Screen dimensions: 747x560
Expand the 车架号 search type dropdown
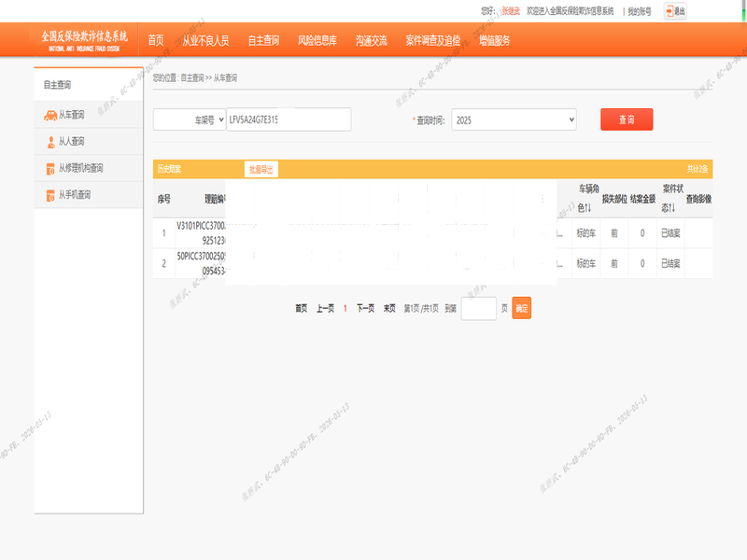pyautogui.click(x=190, y=120)
